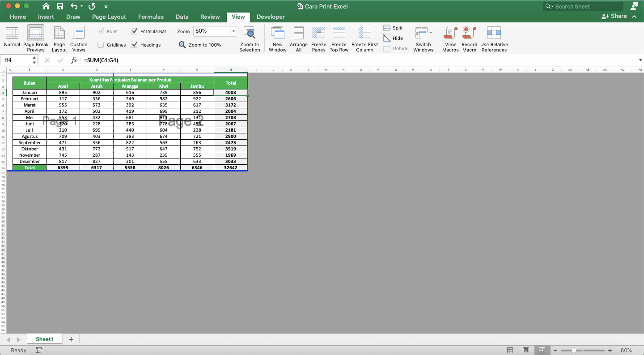Image resolution: width=644 pixels, height=355 pixels.
Task: Expand the formula bar
Action: coord(640,60)
